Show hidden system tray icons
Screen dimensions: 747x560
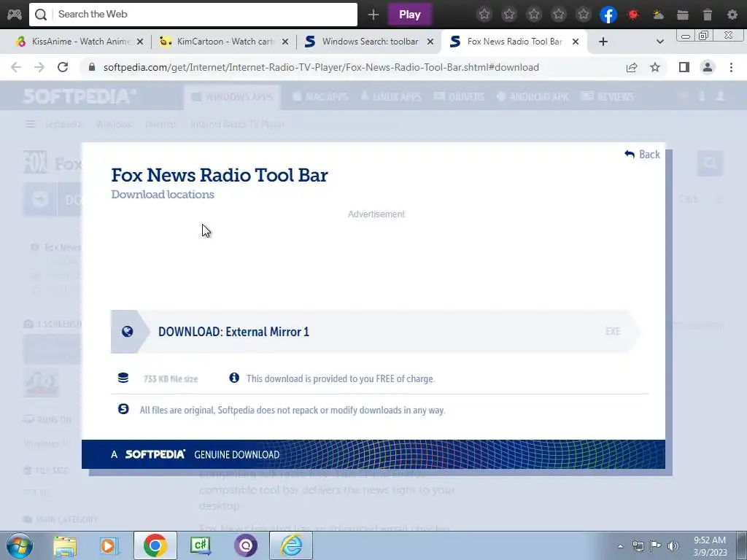tap(620, 546)
